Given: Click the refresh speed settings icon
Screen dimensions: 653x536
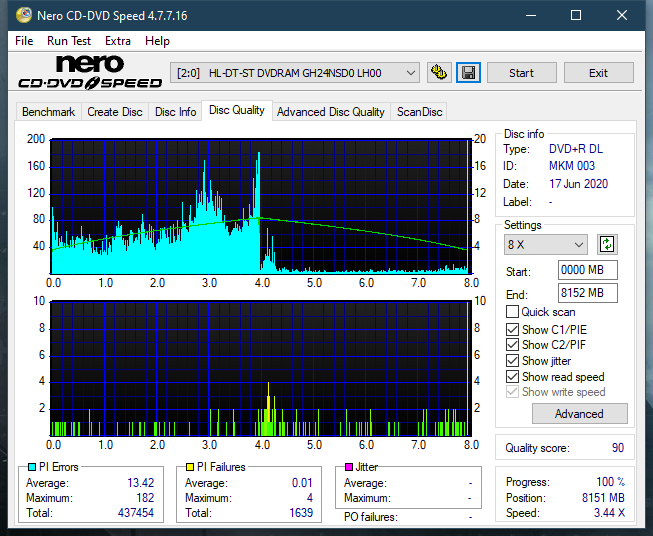Looking at the screenshot, I should 607,244.
